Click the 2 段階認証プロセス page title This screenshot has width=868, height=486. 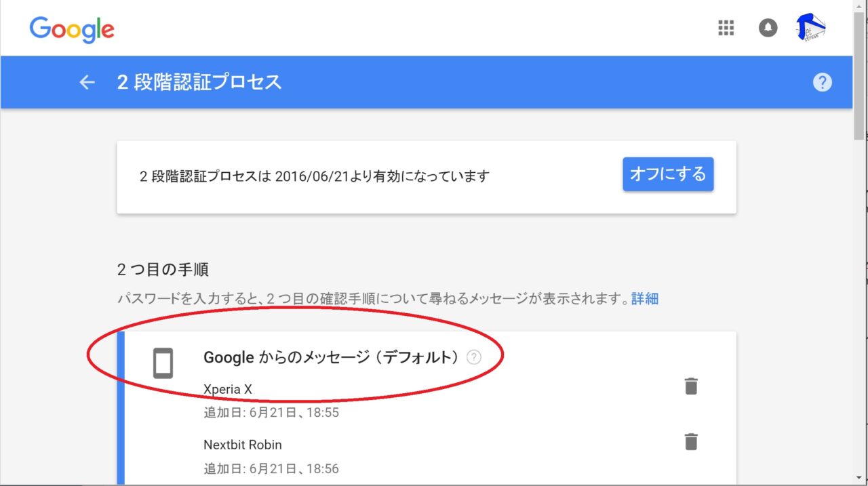[199, 82]
